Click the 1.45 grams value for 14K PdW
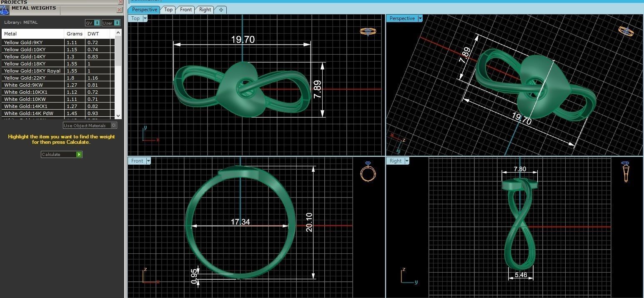The image size is (644, 298). click(x=72, y=113)
